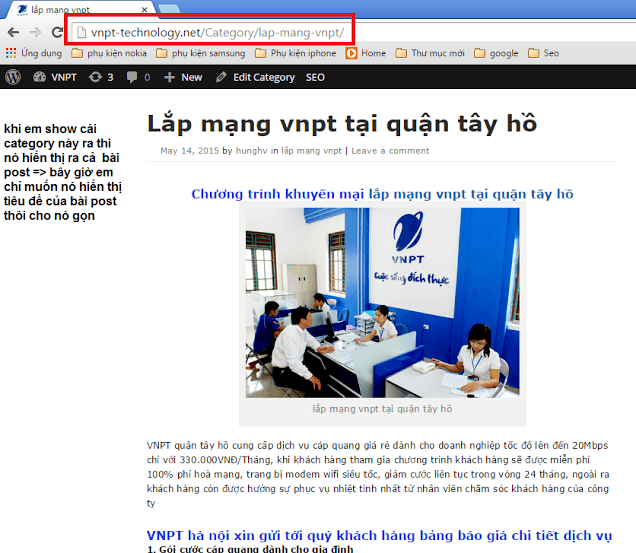Click the 'May 14, 2015' post date
This screenshot has width=636, height=553.
[189, 151]
